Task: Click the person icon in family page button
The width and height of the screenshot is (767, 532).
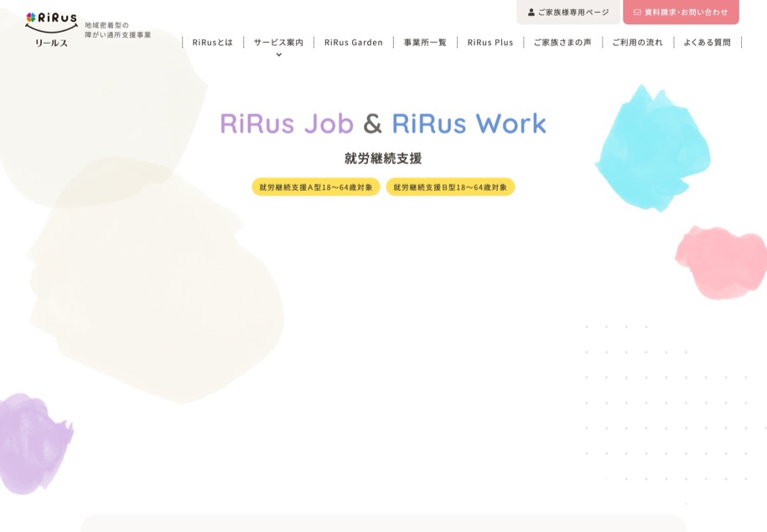Action: (x=531, y=13)
